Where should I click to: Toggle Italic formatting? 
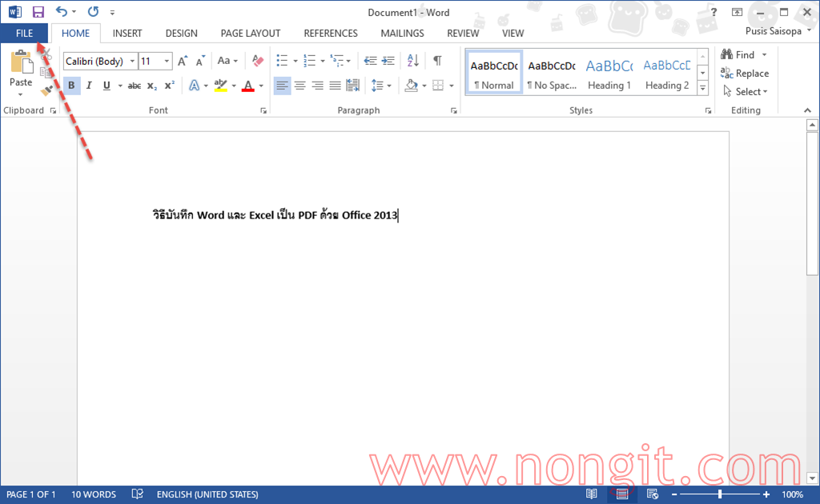[x=89, y=86]
